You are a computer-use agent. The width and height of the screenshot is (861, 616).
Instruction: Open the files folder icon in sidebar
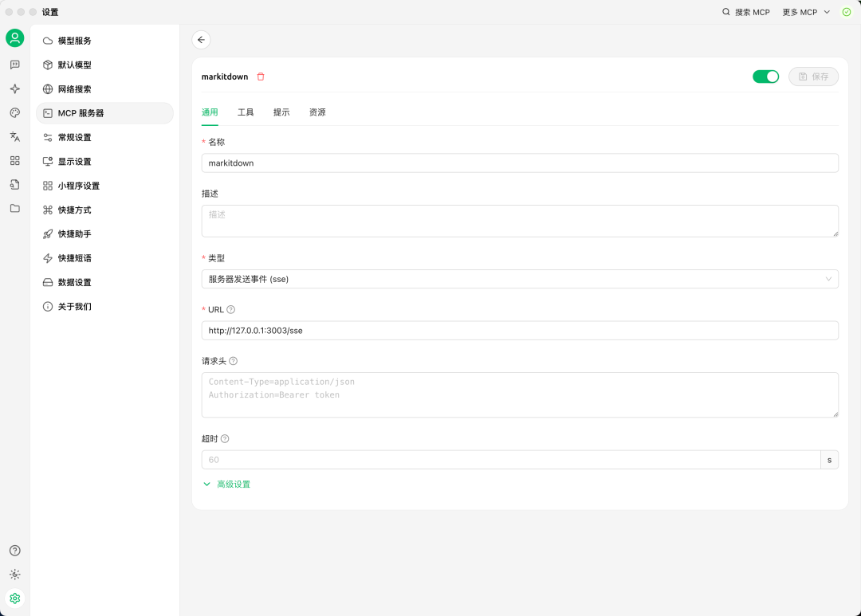(x=14, y=208)
